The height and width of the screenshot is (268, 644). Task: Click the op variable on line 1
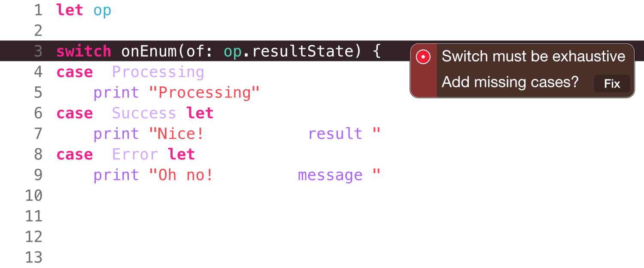point(102,10)
